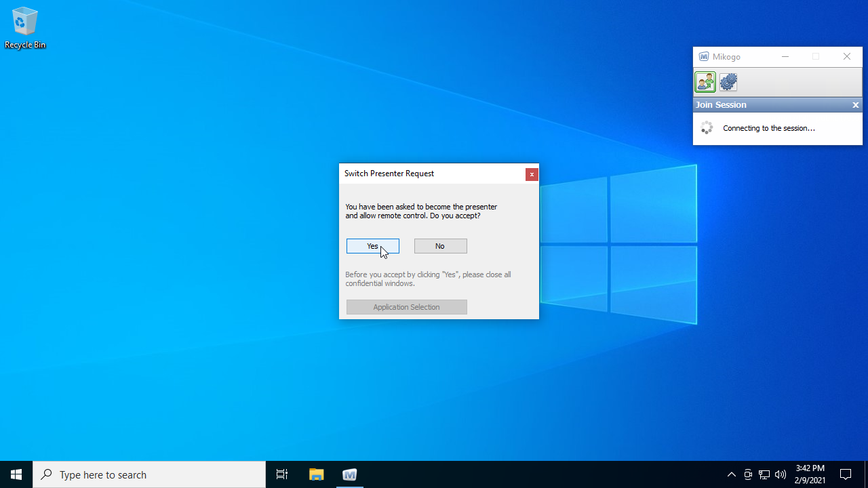868x488 pixels.
Task: Click the Mikogo icon in the taskbar
Action: [350, 474]
